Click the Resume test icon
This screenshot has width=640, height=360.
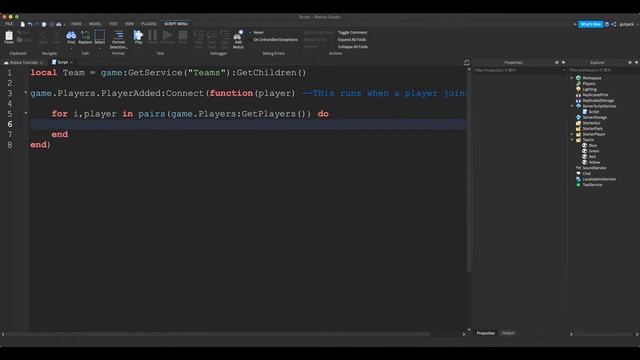[x=167, y=36]
